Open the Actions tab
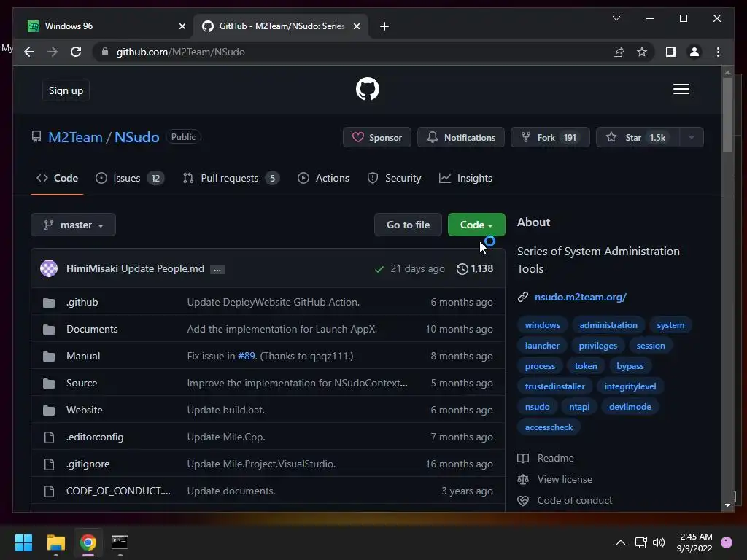This screenshot has height=560, width=747. (323, 178)
